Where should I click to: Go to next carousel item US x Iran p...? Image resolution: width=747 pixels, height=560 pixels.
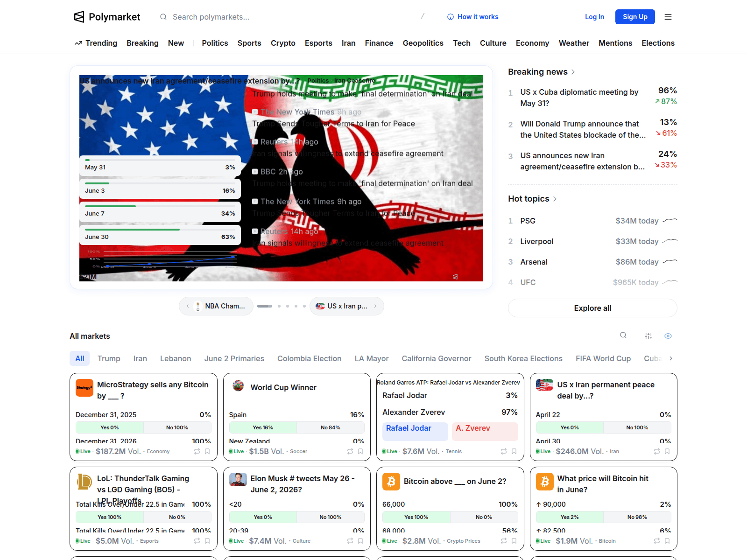(347, 306)
